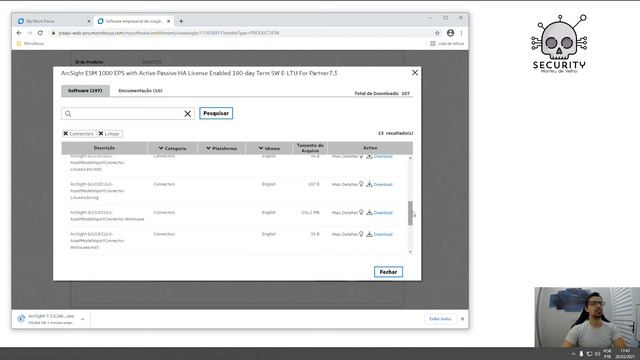
Task: Switch to the Software (197) tab
Action: click(85, 91)
